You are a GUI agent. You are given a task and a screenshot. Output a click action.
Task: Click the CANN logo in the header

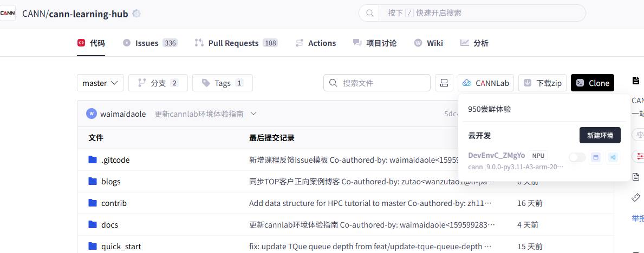point(7,13)
